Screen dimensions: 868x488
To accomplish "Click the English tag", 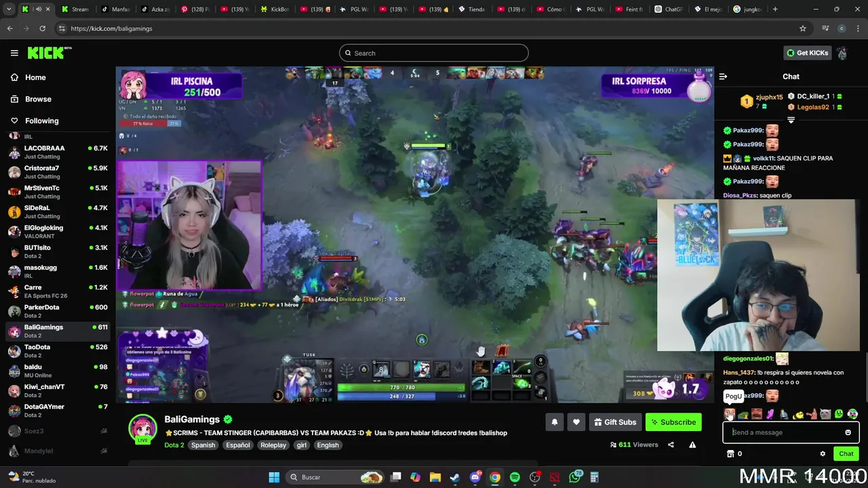I will click(x=328, y=445).
